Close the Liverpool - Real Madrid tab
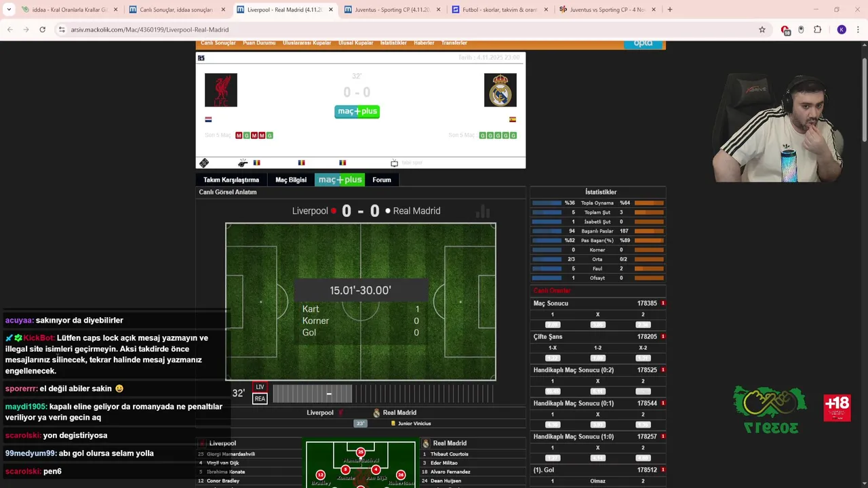Screen dimensions: 868x488 pyautogui.click(x=331, y=10)
